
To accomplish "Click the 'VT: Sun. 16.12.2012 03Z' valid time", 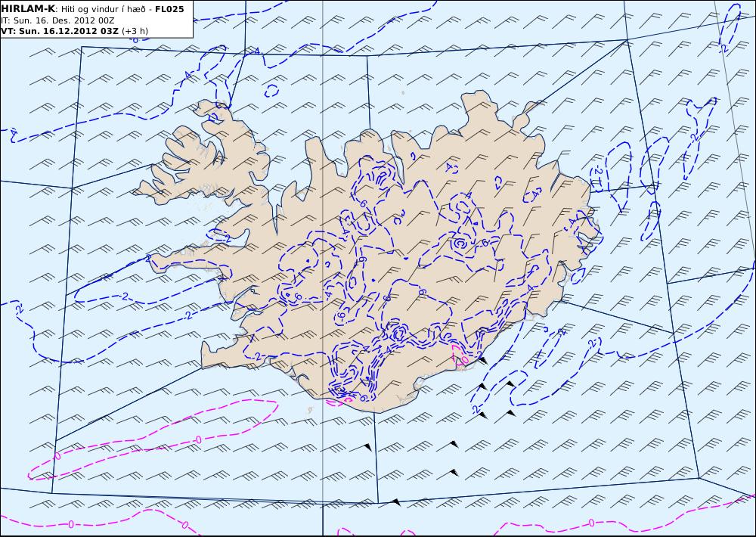I will click(x=59, y=31).
